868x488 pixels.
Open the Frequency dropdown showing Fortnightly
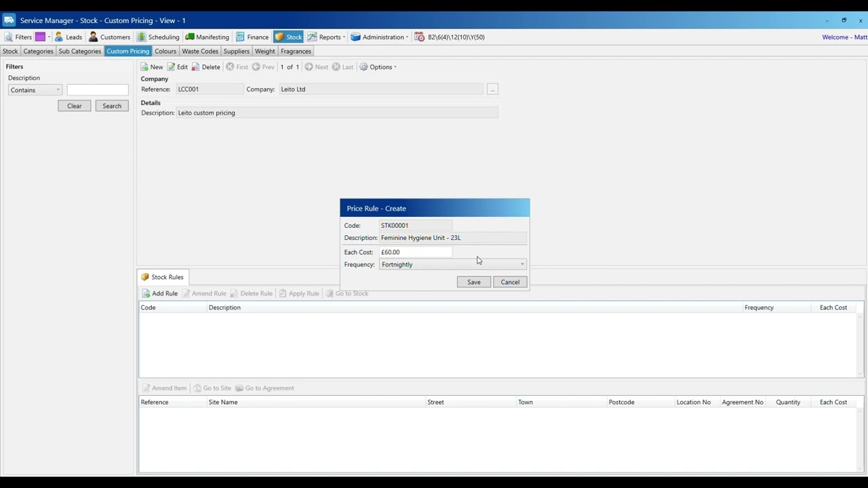453,264
